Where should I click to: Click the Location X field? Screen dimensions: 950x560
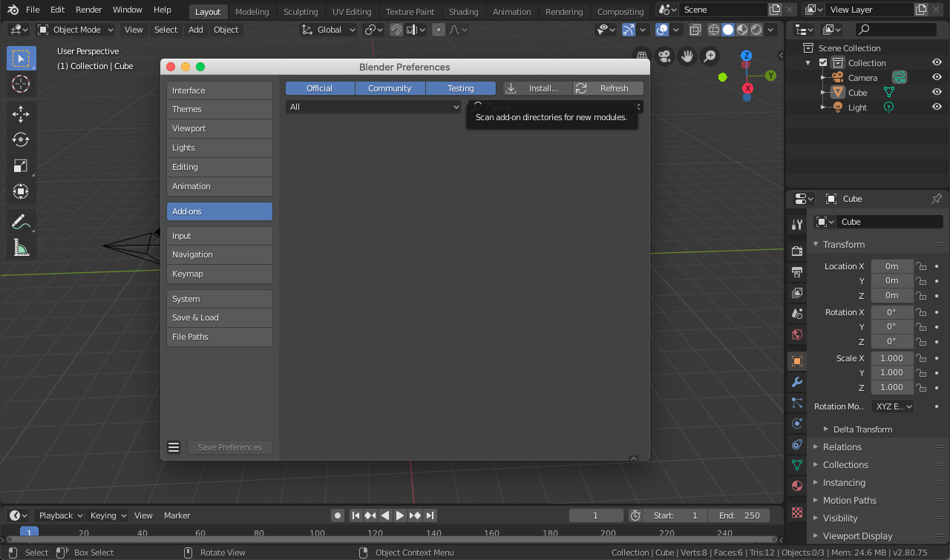(891, 266)
